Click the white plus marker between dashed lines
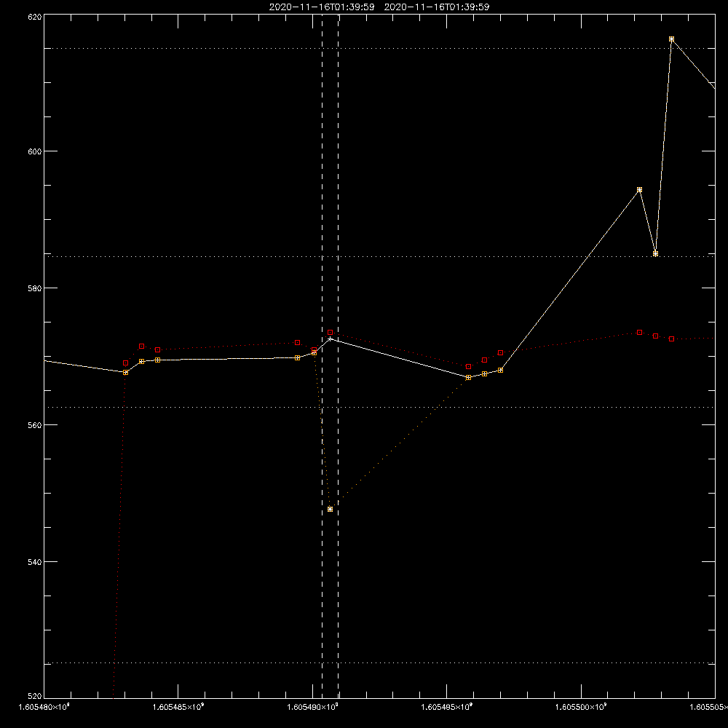The height and width of the screenshot is (728, 728). [330, 339]
